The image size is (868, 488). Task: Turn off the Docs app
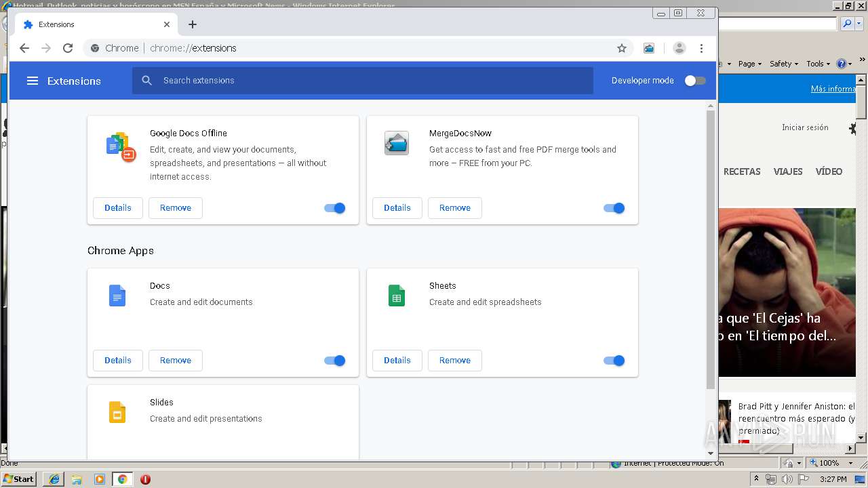tap(335, 361)
